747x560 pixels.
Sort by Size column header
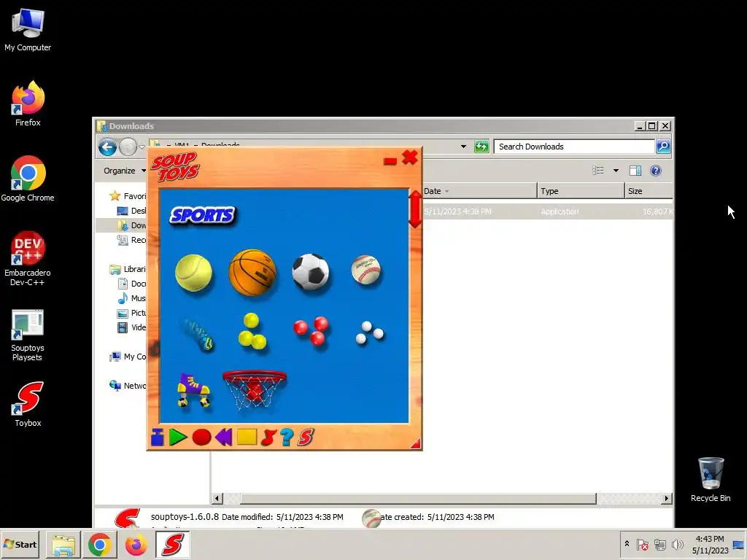tap(649, 191)
